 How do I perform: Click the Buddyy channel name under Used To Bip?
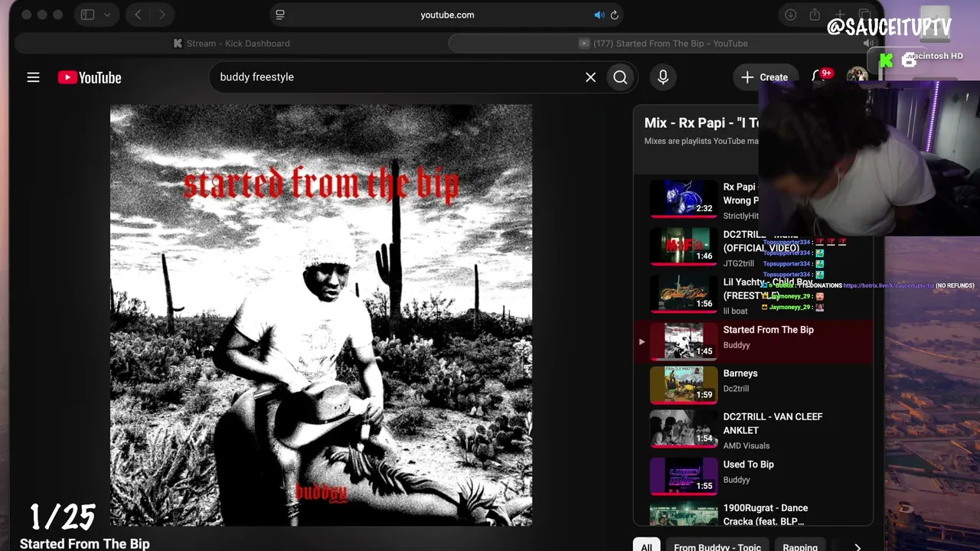(737, 480)
